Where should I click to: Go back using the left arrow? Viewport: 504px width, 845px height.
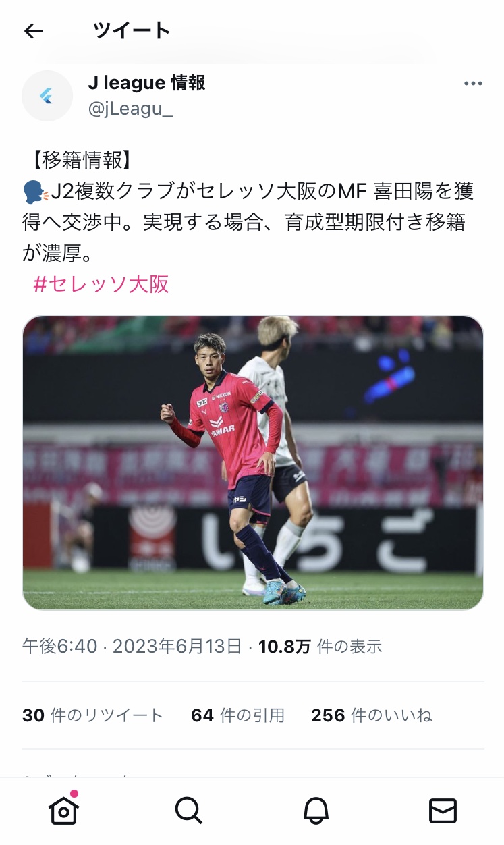coord(33,31)
